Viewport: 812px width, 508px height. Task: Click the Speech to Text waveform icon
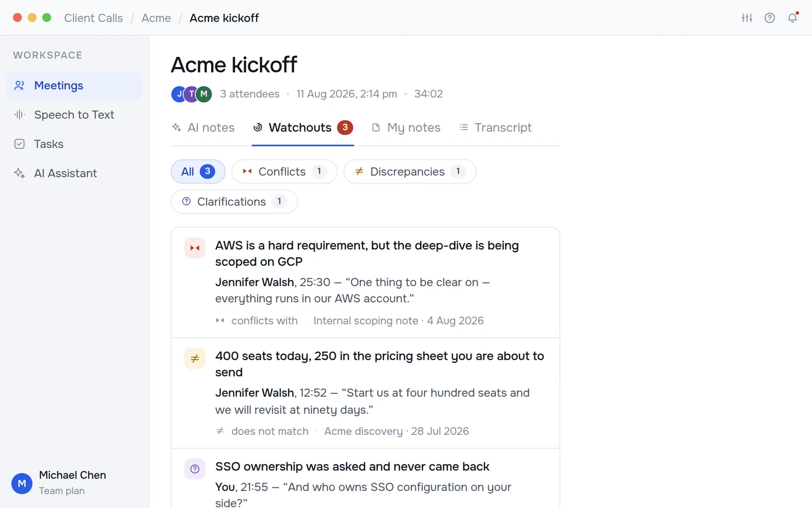[x=19, y=115]
